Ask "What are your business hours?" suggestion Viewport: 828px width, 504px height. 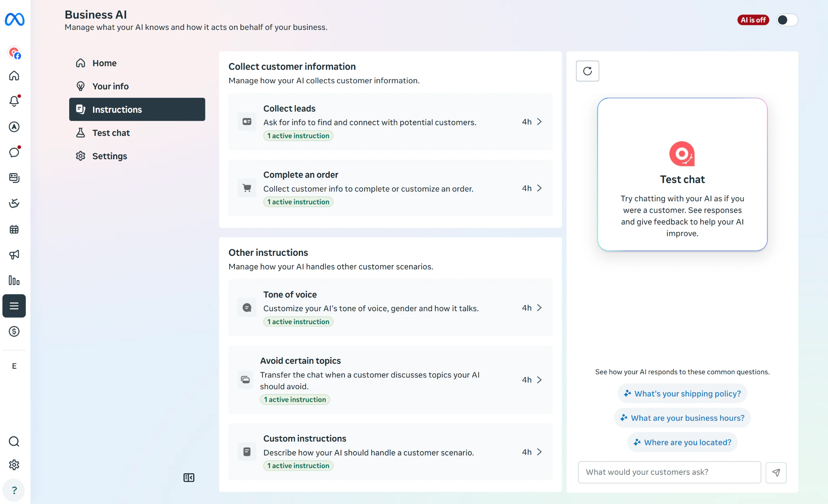[x=682, y=418]
